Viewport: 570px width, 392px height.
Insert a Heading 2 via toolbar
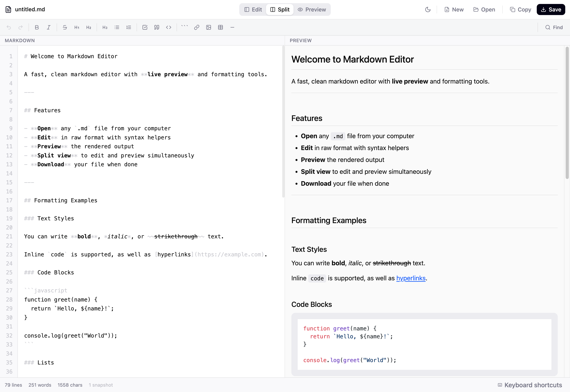[89, 27]
